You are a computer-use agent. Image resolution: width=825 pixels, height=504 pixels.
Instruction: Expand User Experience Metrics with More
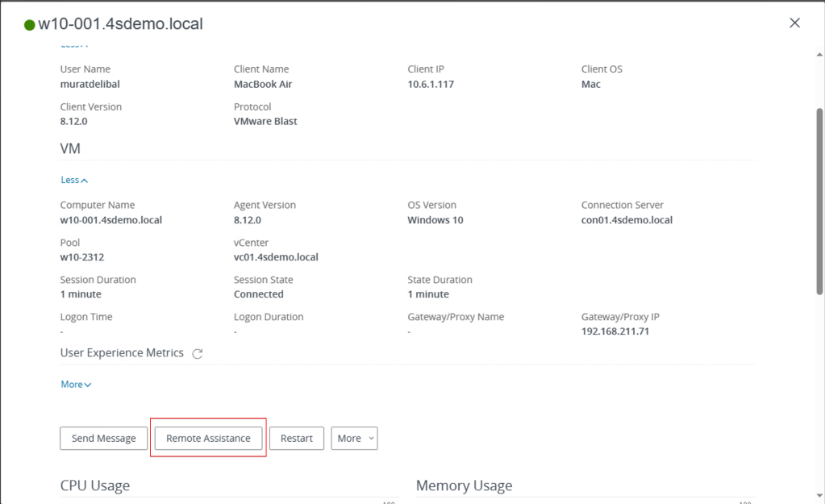[76, 385]
